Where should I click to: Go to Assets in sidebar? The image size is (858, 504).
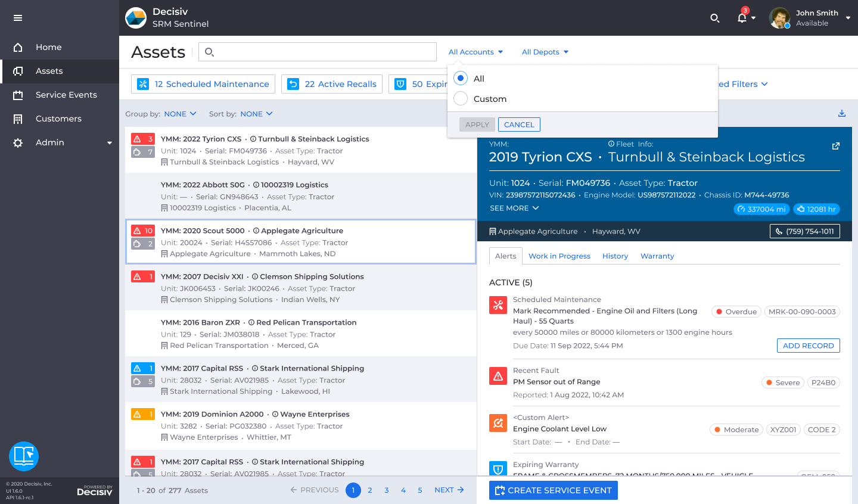[60, 71]
